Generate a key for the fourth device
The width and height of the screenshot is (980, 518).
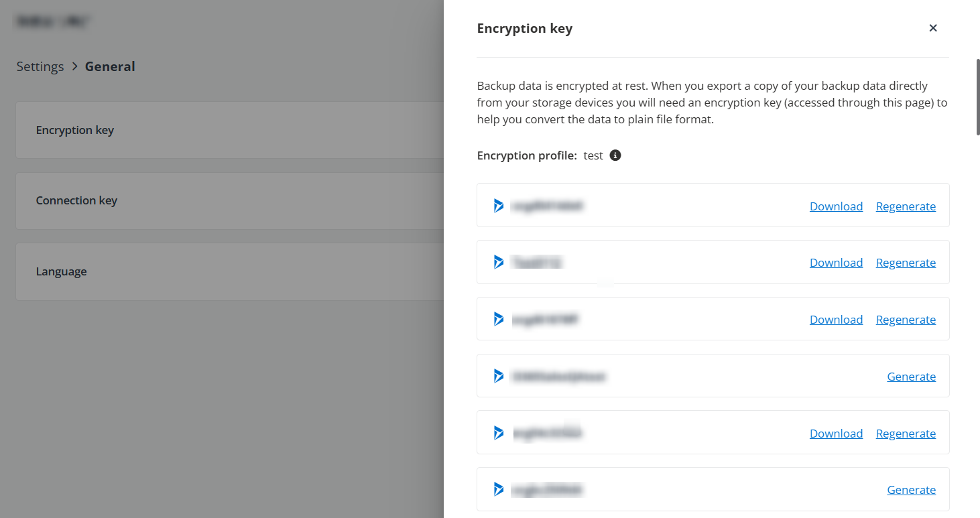pyautogui.click(x=911, y=376)
